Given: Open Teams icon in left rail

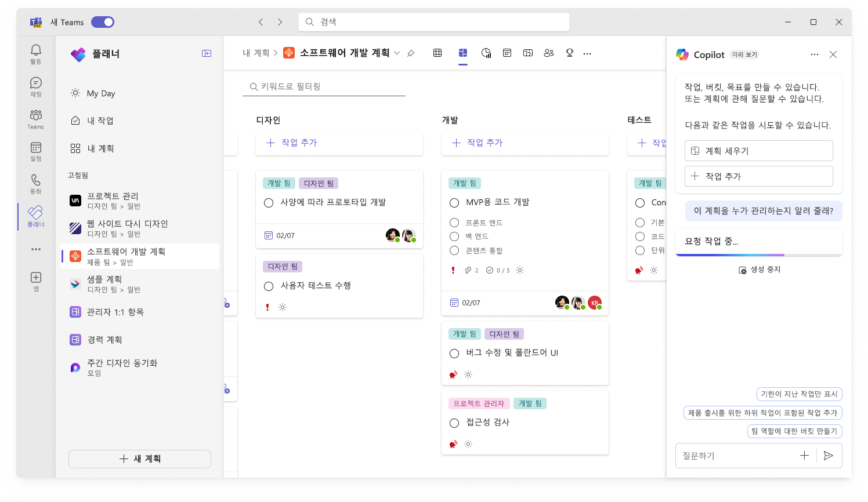Looking at the screenshot, I should point(36,115).
